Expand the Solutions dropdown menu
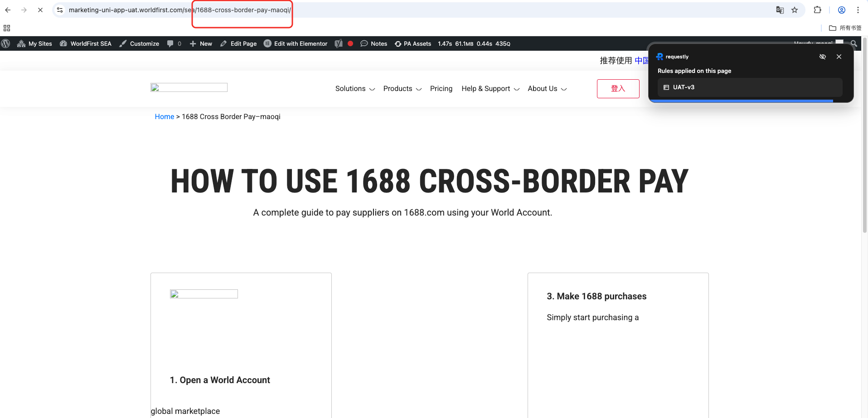Image resolution: width=868 pixels, height=418 pixels. (355, 89)
